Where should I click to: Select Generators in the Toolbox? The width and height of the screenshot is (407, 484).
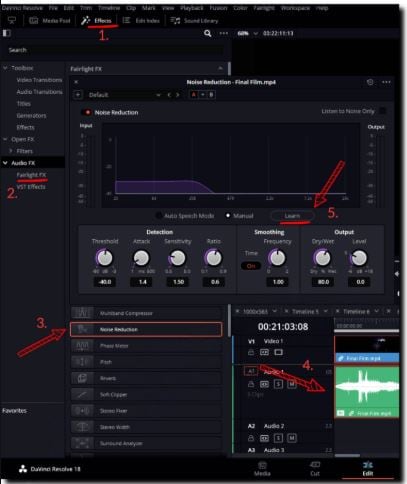31,115
